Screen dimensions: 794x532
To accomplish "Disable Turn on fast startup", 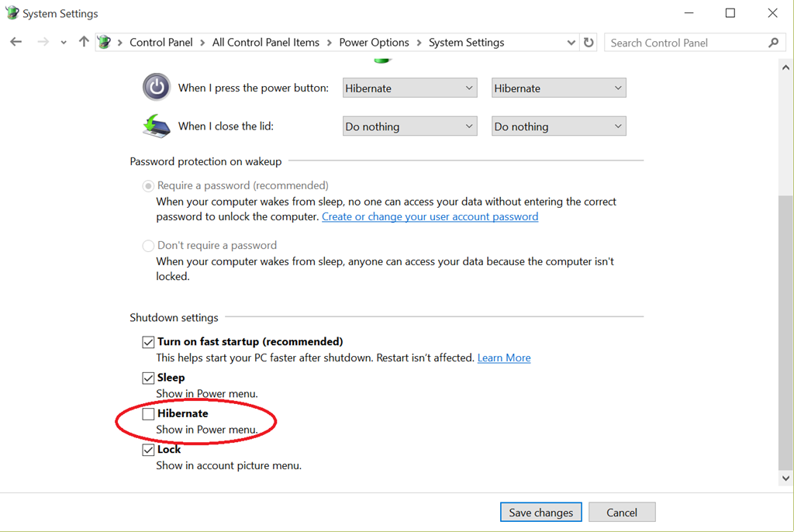I will [148, 342].
